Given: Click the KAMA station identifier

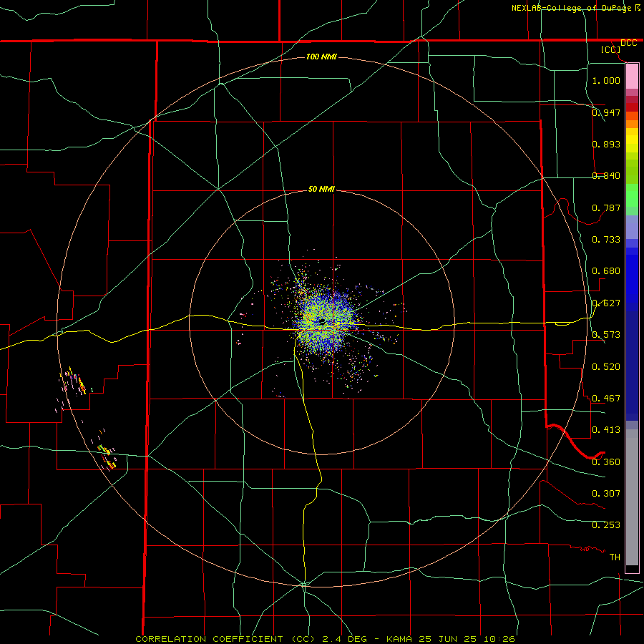Looking at the screenshot, I should click(399, 639).
